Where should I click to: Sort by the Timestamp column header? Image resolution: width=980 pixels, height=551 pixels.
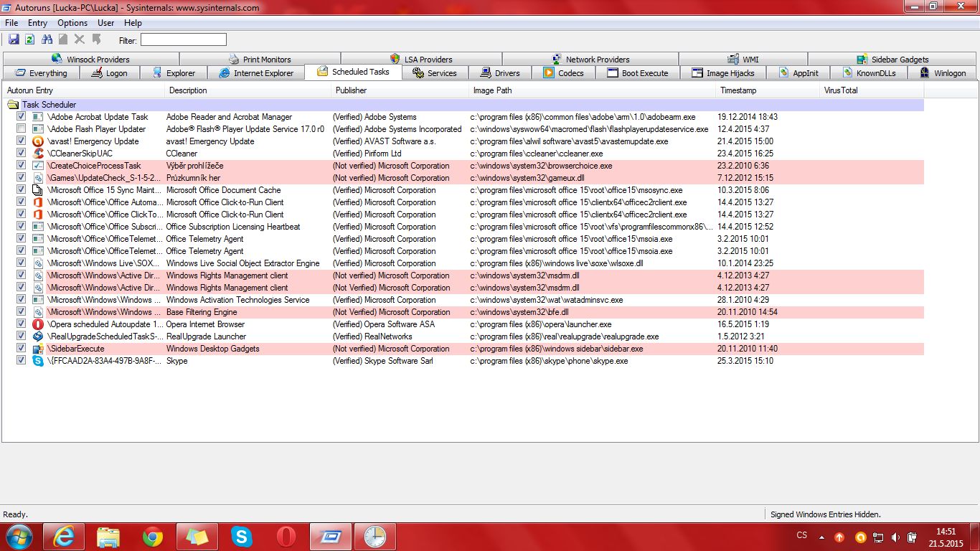tap(768, 90)
